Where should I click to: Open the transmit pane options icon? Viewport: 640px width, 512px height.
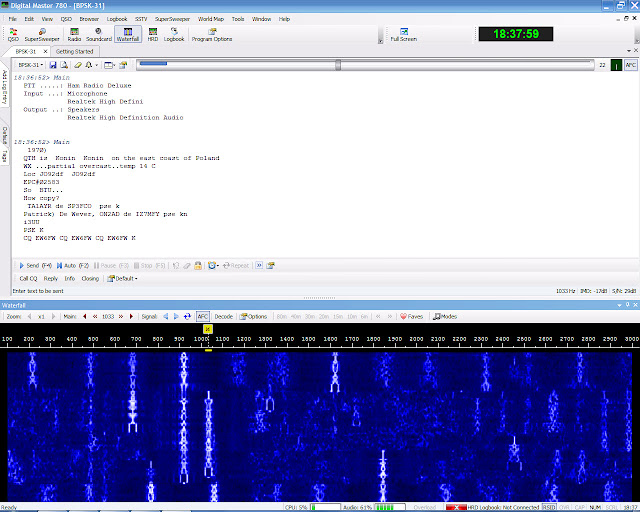click(x=270, y=265)
